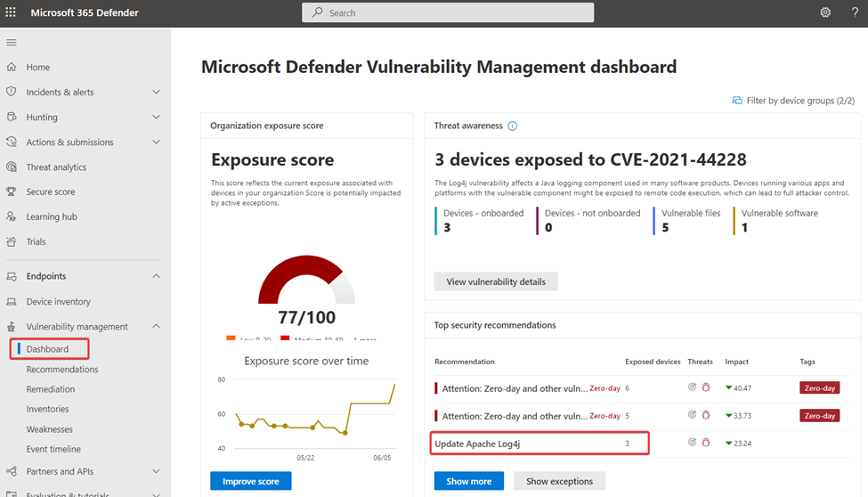The image size is (868, 497).
Task: Click the Partners and APIs icon
Action: (x=11, y=471)
